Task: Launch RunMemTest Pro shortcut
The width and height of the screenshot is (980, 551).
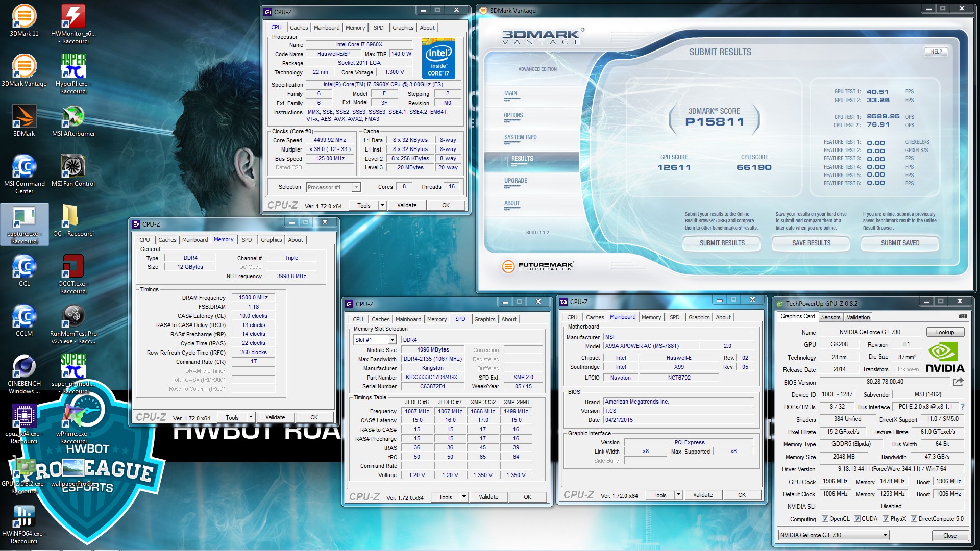Action: [73, 324]
